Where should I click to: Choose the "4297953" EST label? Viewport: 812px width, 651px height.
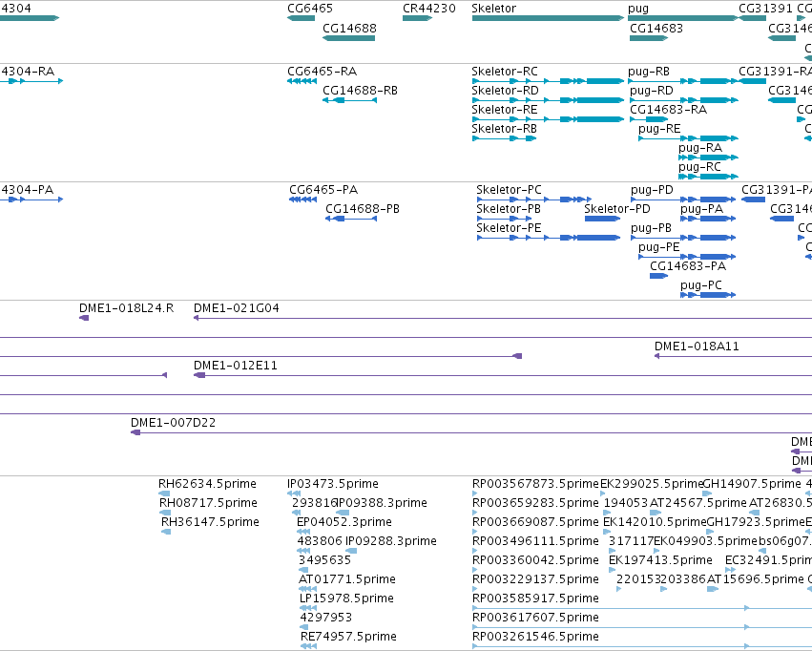coord(326,618)
